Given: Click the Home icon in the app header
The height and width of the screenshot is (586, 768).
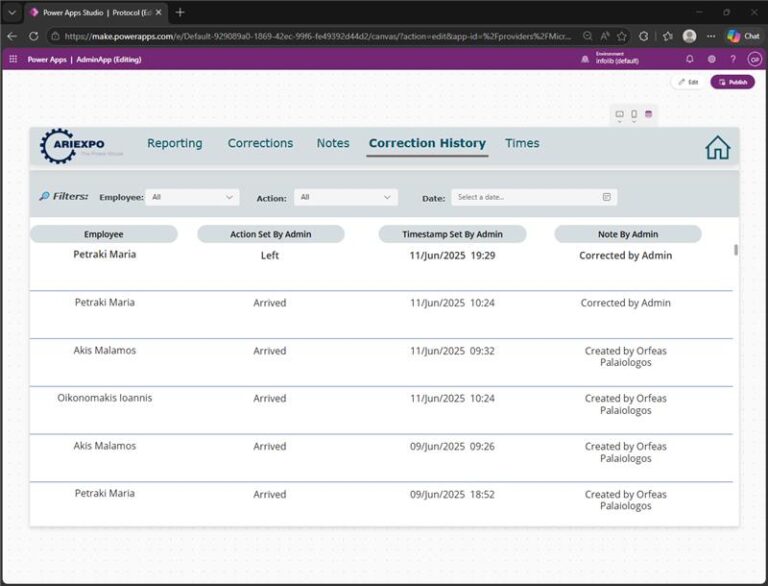Looking at the screenshot, I should pyautogui.click(x=718, y=147).
